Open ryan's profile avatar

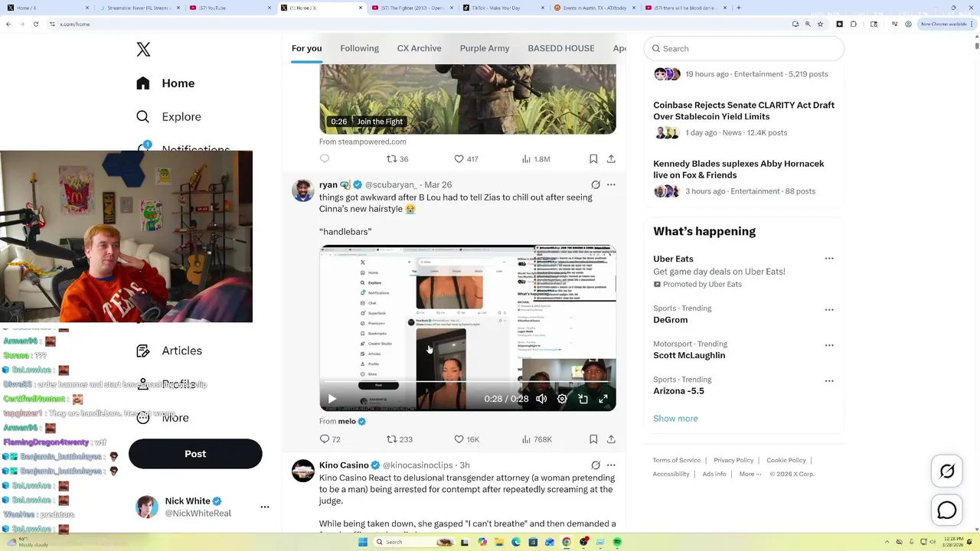coord(303,191)
